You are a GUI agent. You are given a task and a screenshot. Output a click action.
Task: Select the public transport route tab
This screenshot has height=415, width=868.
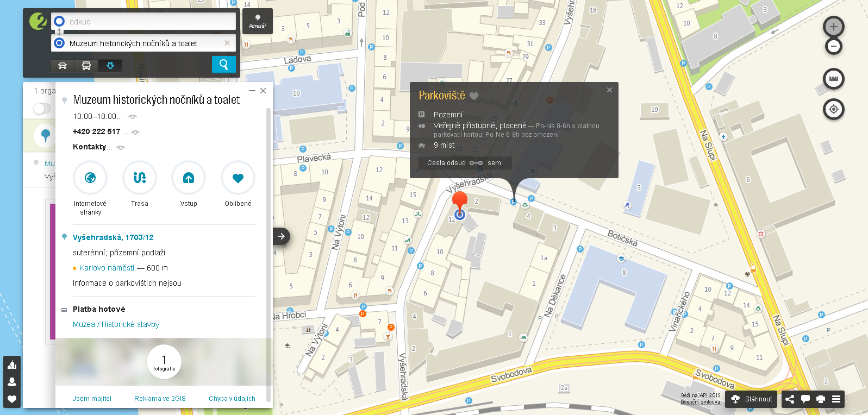point(86,66)
